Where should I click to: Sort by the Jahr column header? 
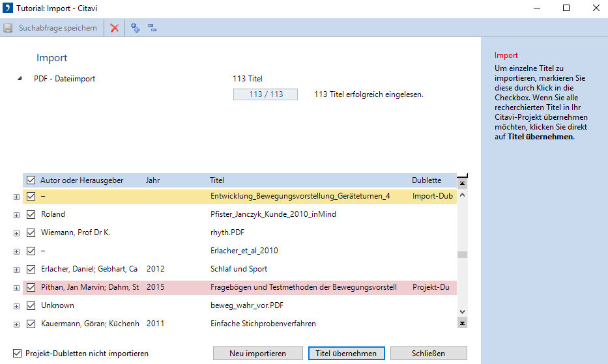[153, 180]
